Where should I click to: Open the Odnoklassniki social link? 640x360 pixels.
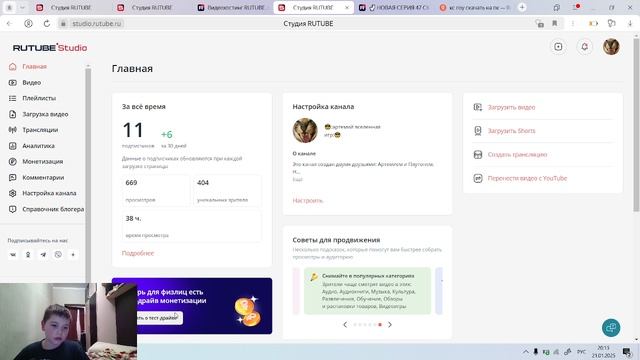(28, 255)
